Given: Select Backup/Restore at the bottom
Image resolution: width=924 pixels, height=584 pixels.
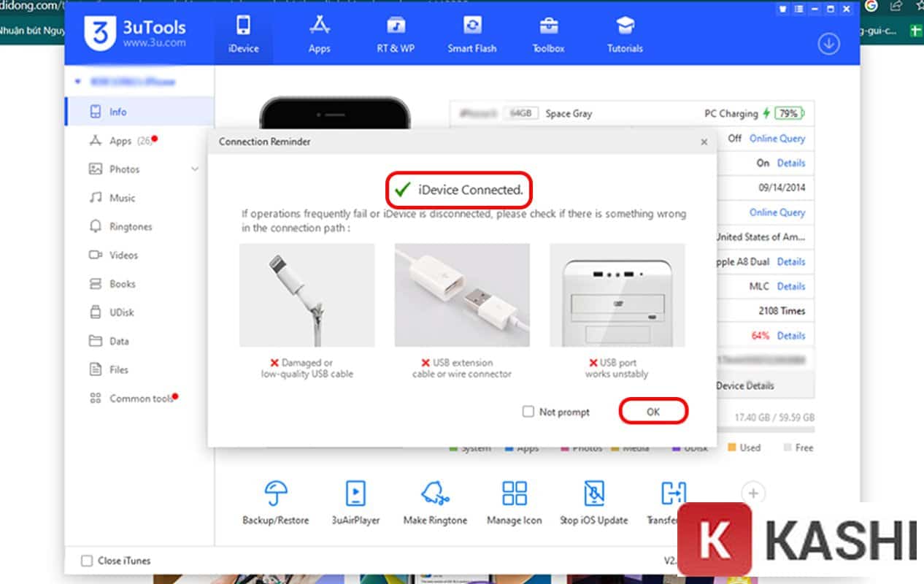Looking at the screenshot, I should tap(277, 500).
